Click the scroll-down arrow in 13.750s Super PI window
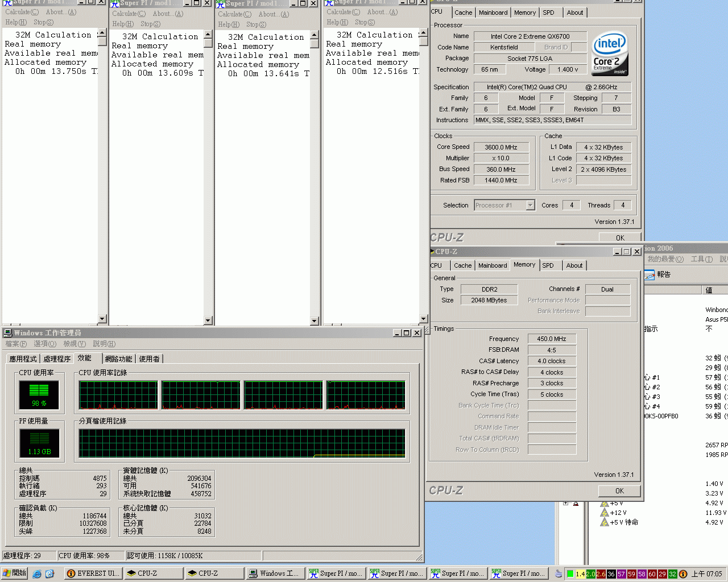The image size is (728, 582). click(x=102, y=319)
